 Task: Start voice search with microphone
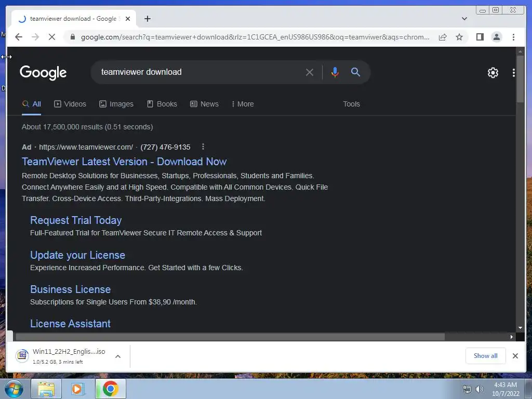point(335,72)
